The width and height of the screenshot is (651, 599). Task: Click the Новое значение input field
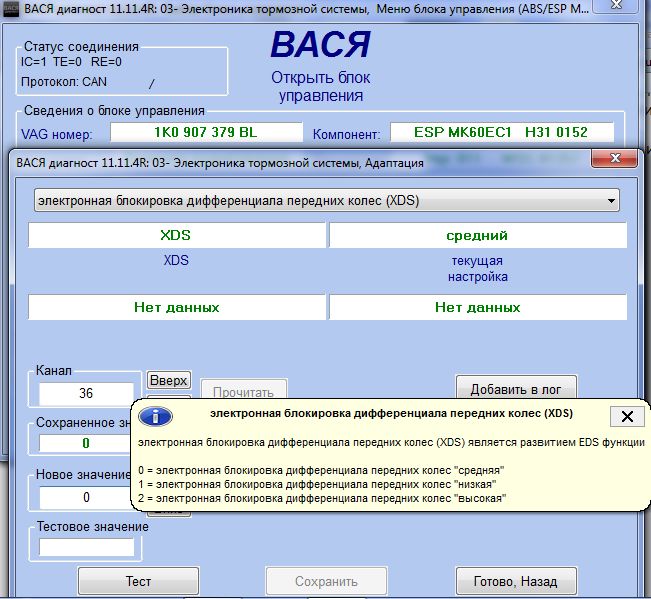[85, 497]
